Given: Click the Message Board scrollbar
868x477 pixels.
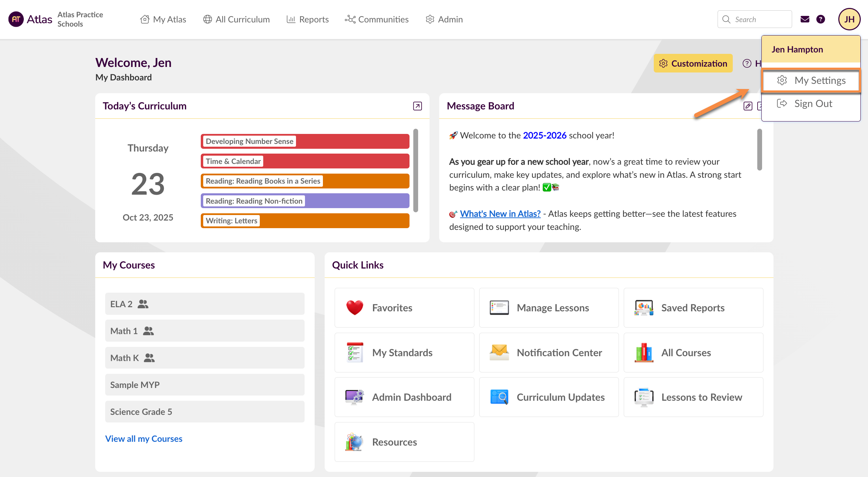Looking at the screenshot, I should (759, 149).
